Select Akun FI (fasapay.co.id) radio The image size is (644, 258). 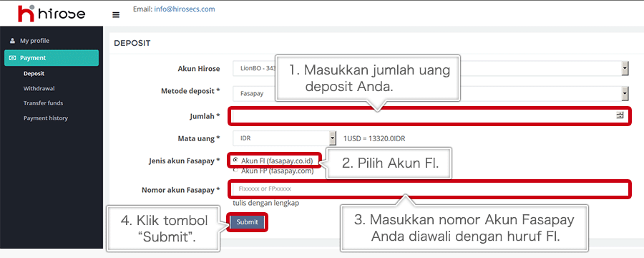[235, 160]
